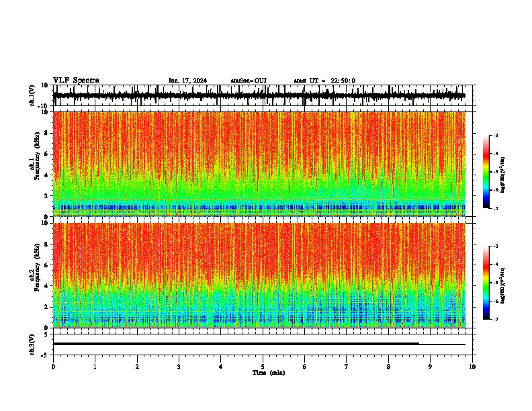532x411 pixels.
Task: Click the ch.2 spectrogram color bar
Action: tap(486, 283)
